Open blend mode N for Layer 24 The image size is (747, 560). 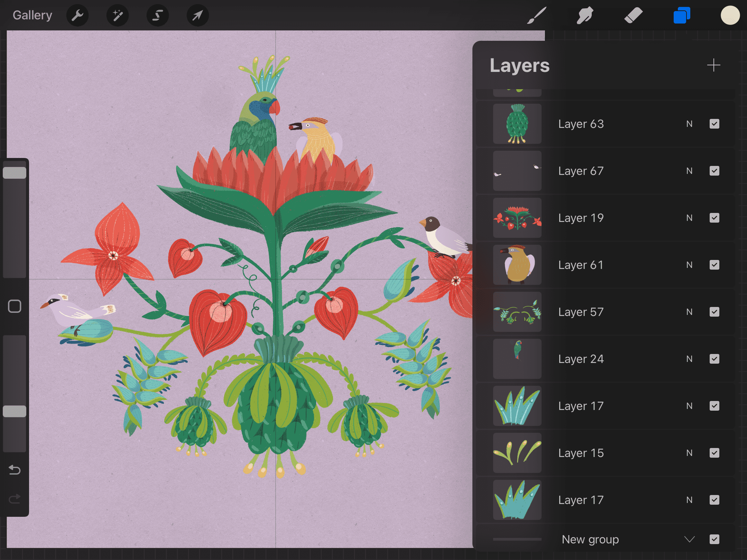[x=689, y=359]
